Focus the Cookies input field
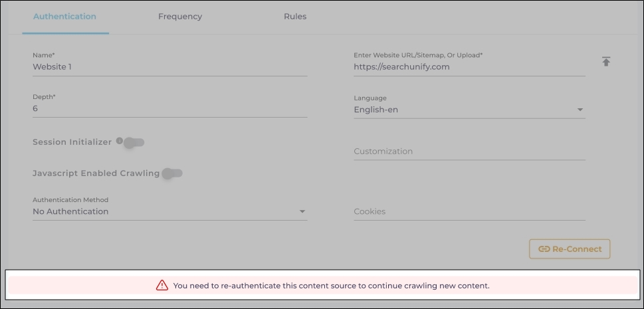The width and height of the screenshot is (644, 309). 469,211
